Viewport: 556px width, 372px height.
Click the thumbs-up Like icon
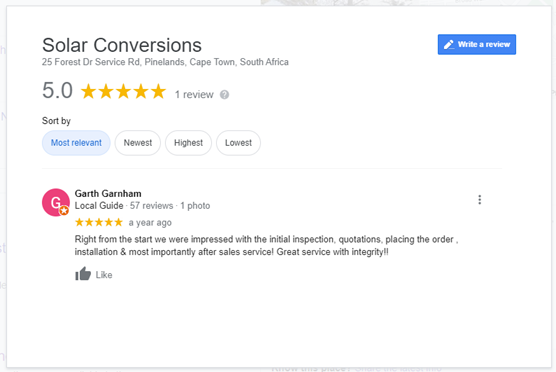pos(83,274)
